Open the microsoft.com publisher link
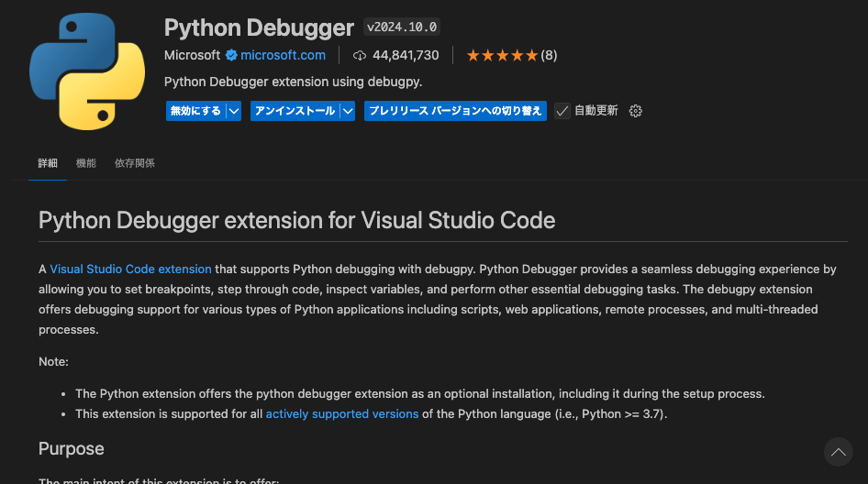Screen dimensions: 868x484 [283, 55]
